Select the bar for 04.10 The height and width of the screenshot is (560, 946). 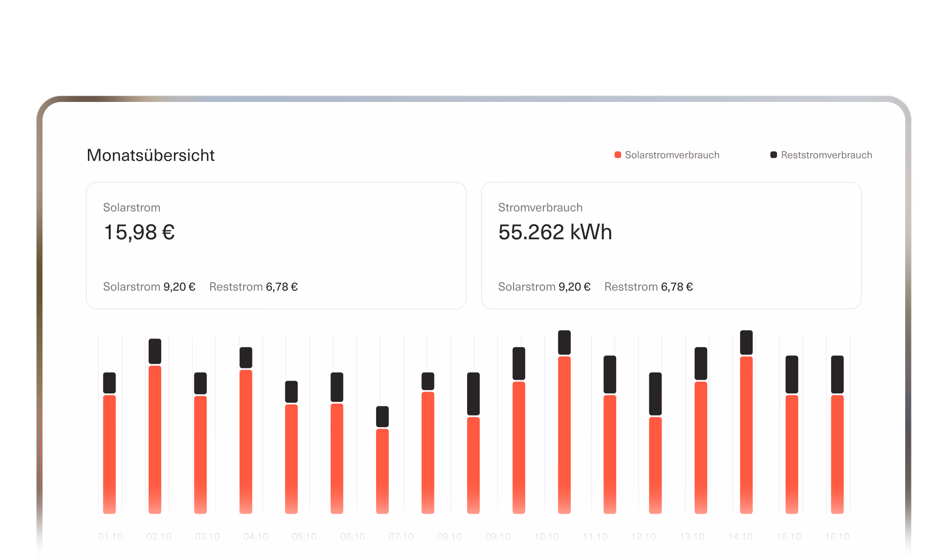coord(246,430)
